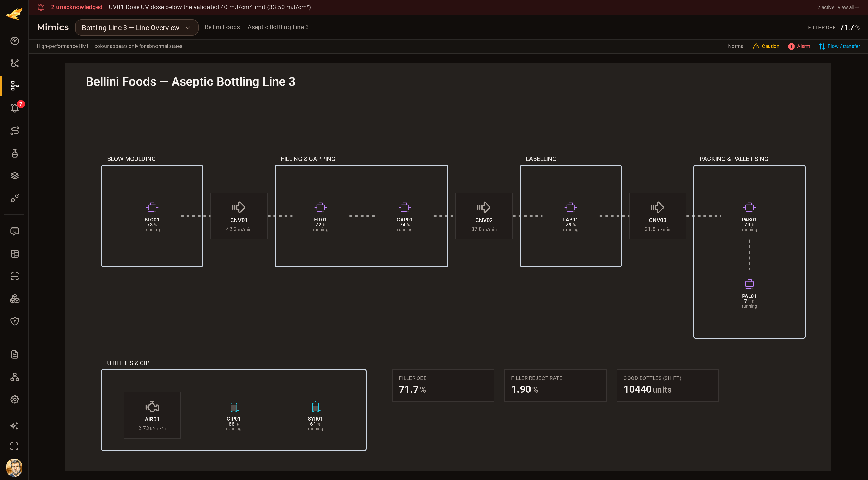This screenshot has width=868, height=480.
Task: Click the CNV03 speed value 31.8 m/min
Action: (657, 229)
